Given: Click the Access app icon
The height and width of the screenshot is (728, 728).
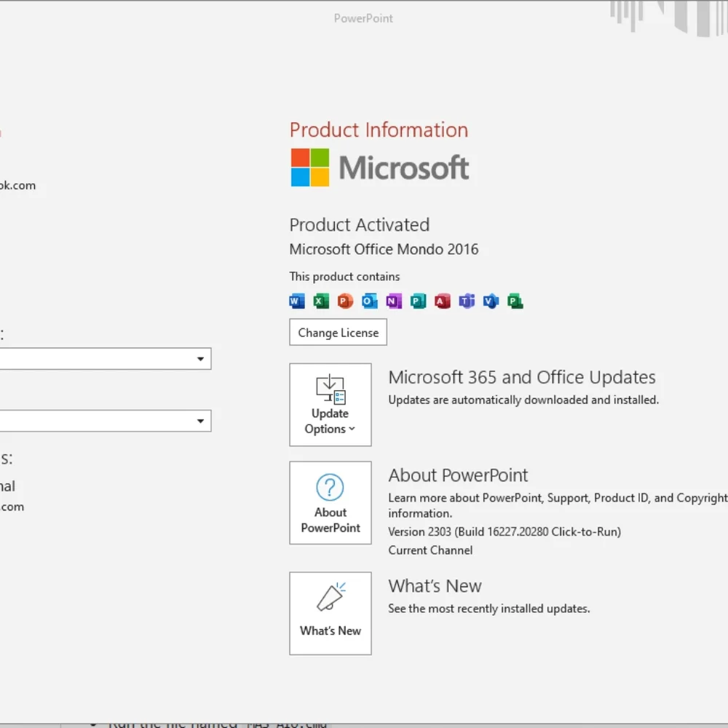Looking at the screenshot, I should pyautogui.click(x=442, y=301).
